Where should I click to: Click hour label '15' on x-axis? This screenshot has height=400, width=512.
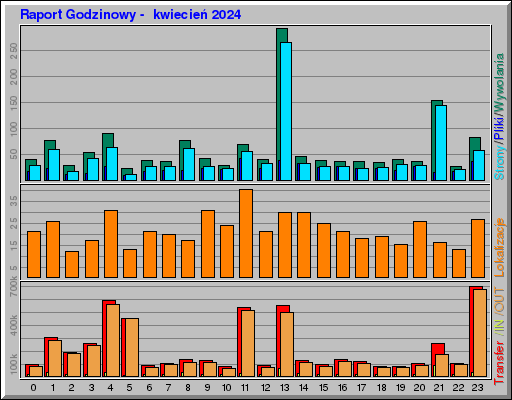323,388
